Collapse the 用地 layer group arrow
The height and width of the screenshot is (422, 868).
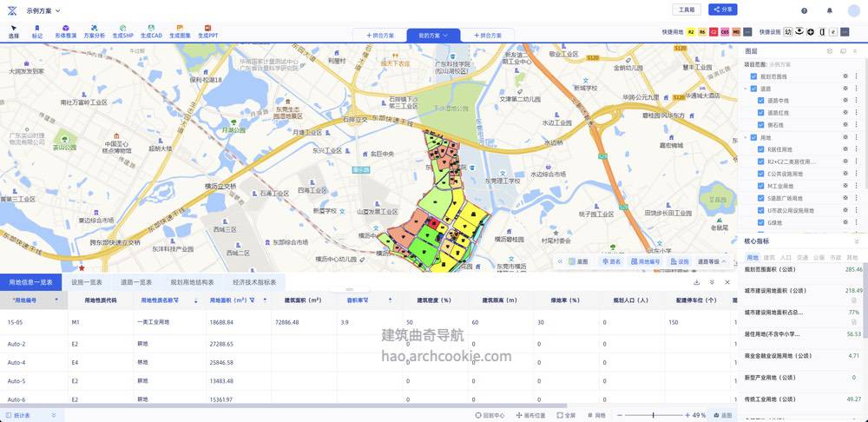tap(746, 137)
